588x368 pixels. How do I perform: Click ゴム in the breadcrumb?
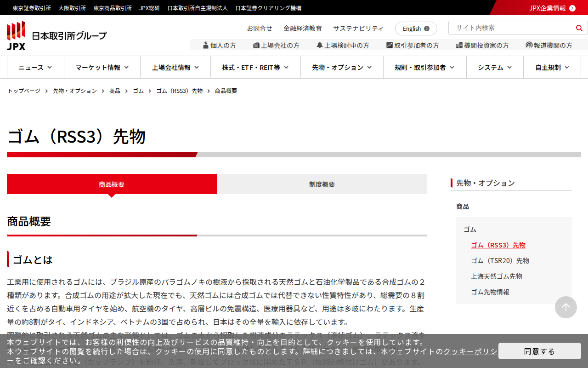click(138, 91)
